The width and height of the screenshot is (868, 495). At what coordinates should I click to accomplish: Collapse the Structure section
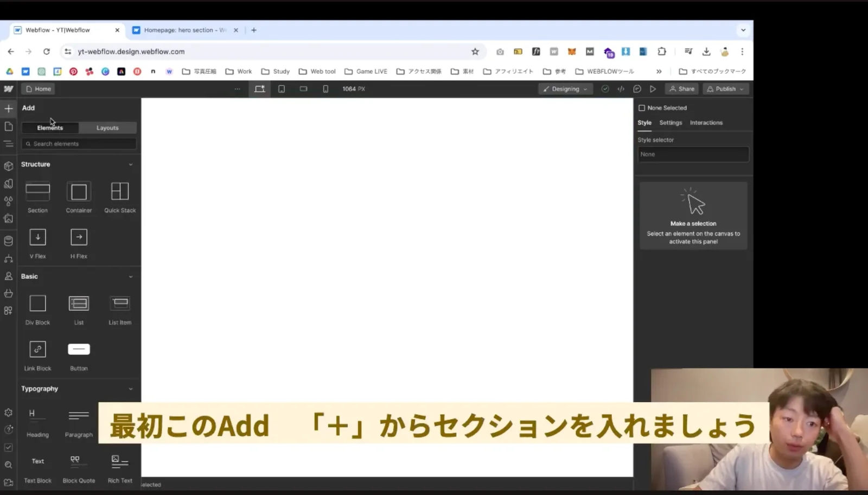(x=131, y=164)
